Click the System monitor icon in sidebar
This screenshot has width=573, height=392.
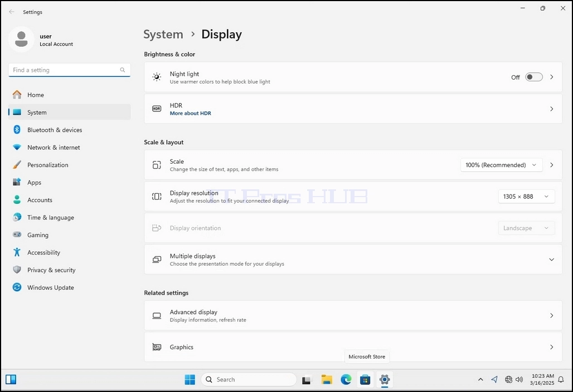[17, 112]
